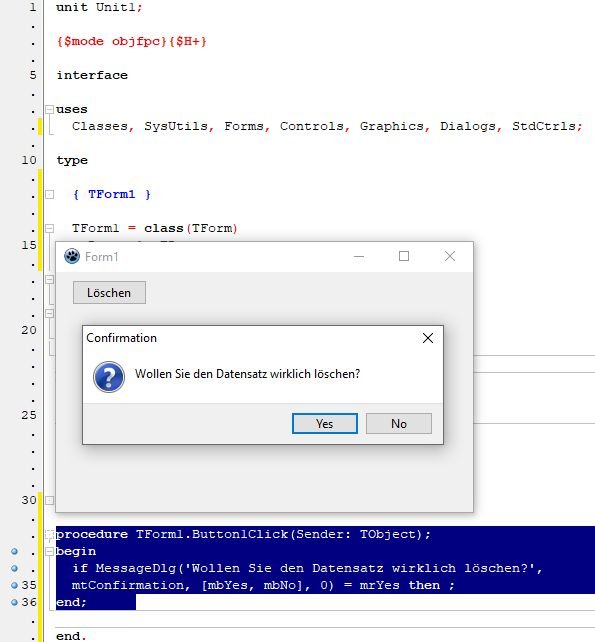This screenshot has height=642, width=595.
Task: Toggle the fold marker at line 30
Action: (x=50, y=500)
